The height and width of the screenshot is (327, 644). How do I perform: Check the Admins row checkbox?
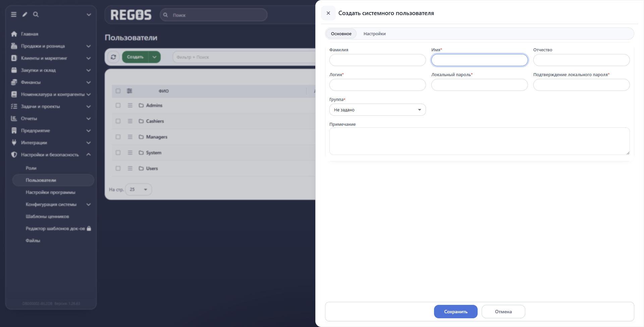pos(118,105)
